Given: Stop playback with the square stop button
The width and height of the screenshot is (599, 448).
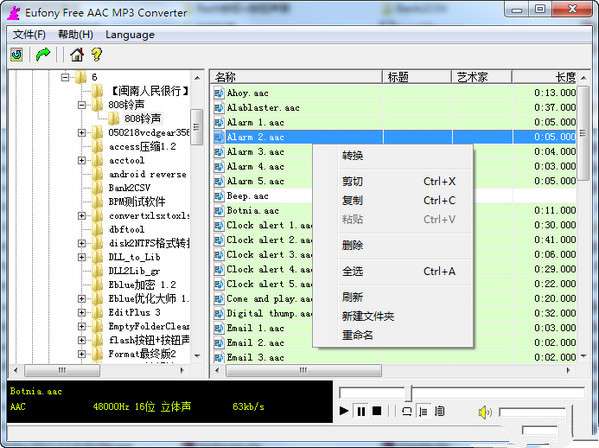Looking at the screenshot, I should click(377, 411).
